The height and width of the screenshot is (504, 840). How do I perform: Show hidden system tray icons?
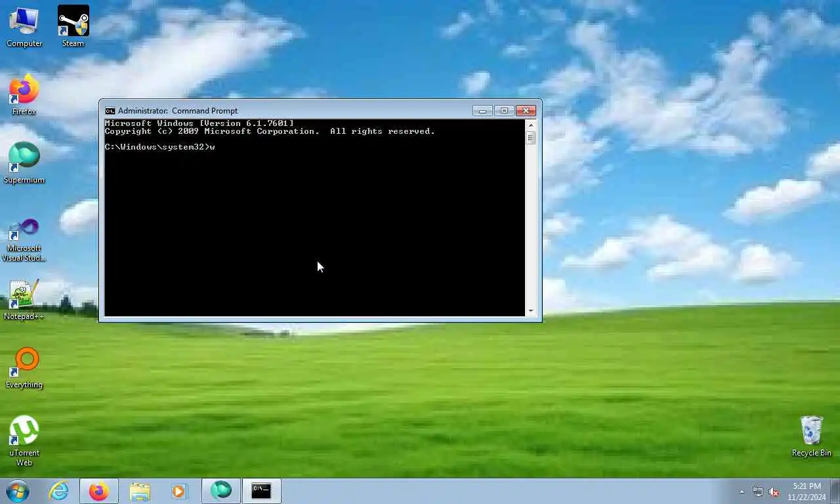[x=742, y=492]
